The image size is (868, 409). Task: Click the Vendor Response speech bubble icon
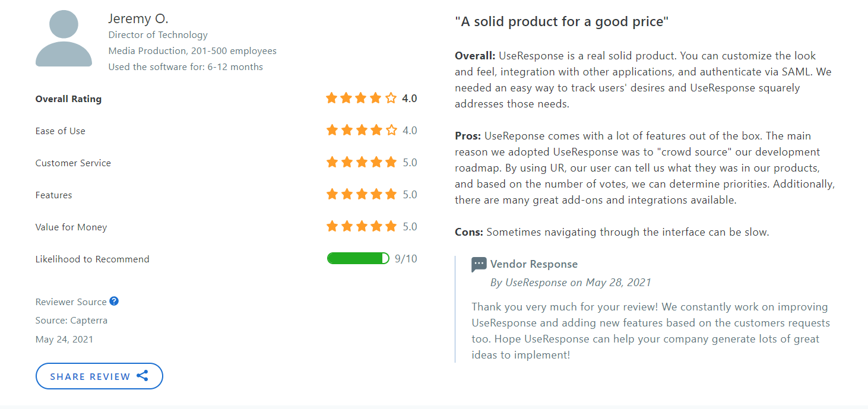(478, 264)
